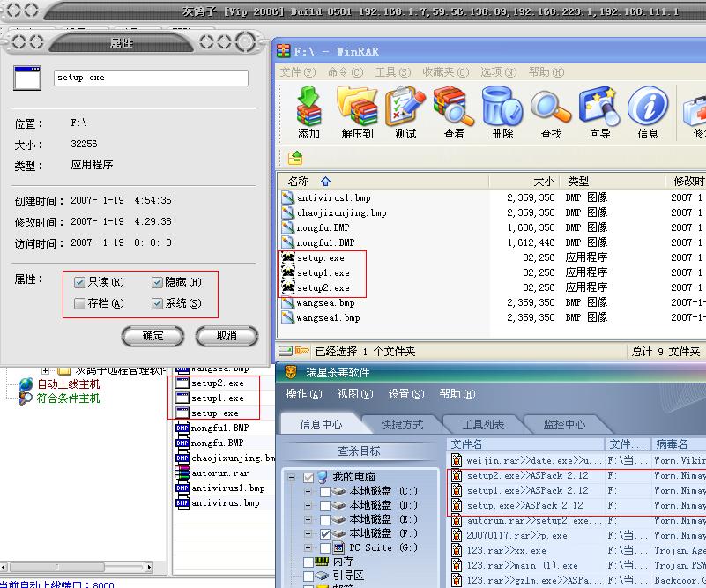This screenshot has width=706, height=588.
Task: Expand the 本地磁盘 (C:) tree node
Action: point(308,491)
